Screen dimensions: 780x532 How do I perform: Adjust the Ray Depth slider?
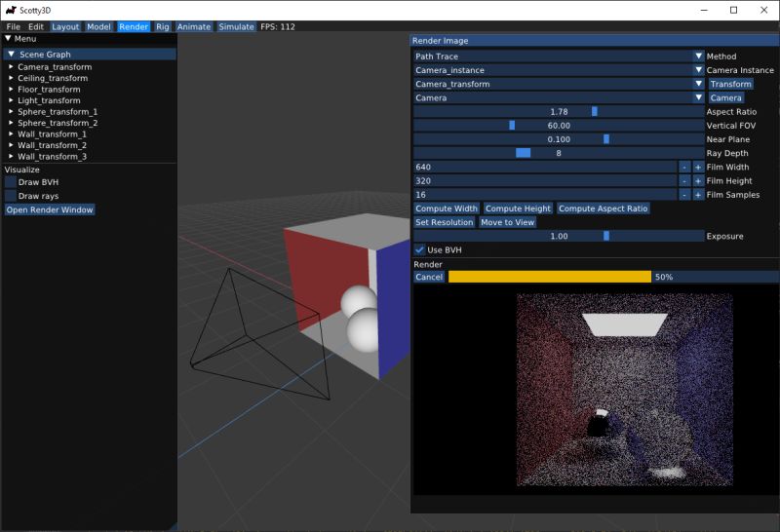[559, 153]
